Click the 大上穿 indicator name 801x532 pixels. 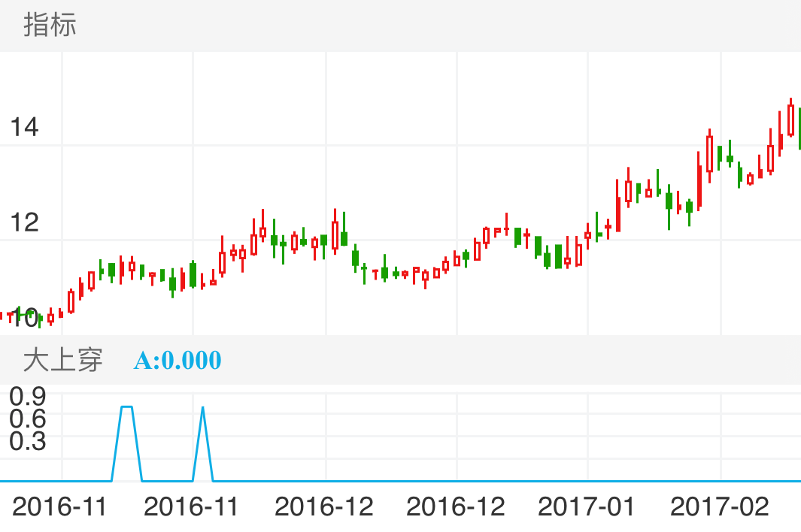[x=62, y=360]
